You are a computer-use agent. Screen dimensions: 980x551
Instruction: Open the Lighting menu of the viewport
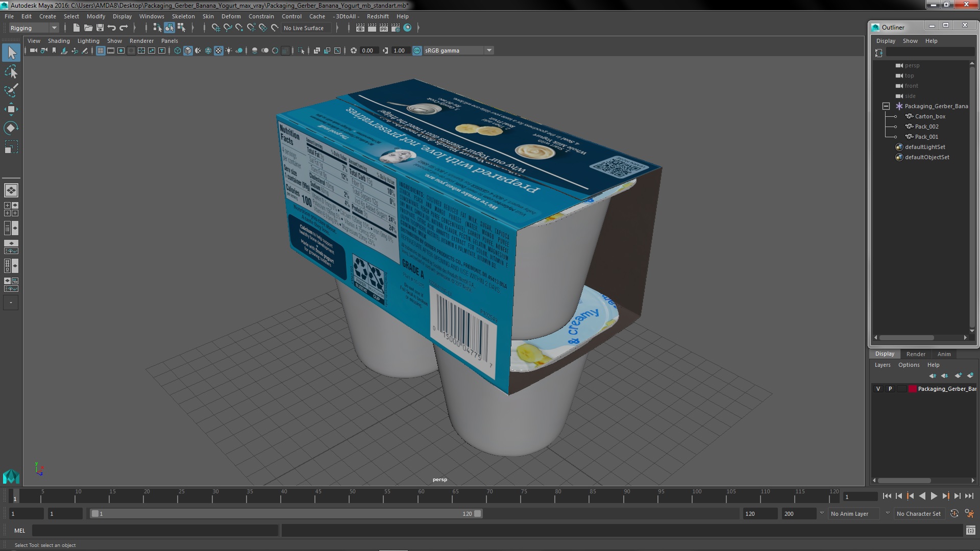tap(88, 41)
